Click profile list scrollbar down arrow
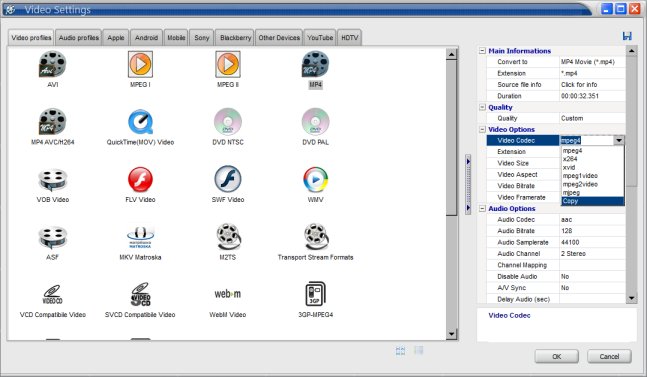Image resolution: width=647 pixels, height=377 pixels. 452,334
